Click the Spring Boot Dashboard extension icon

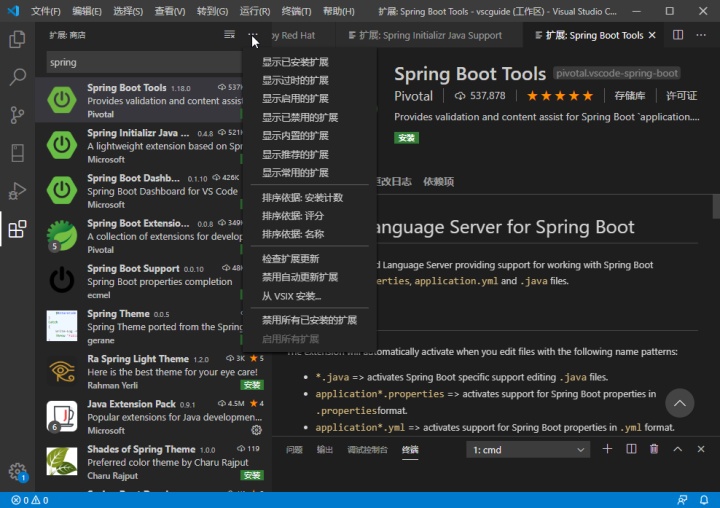click(x=62, y=190)
